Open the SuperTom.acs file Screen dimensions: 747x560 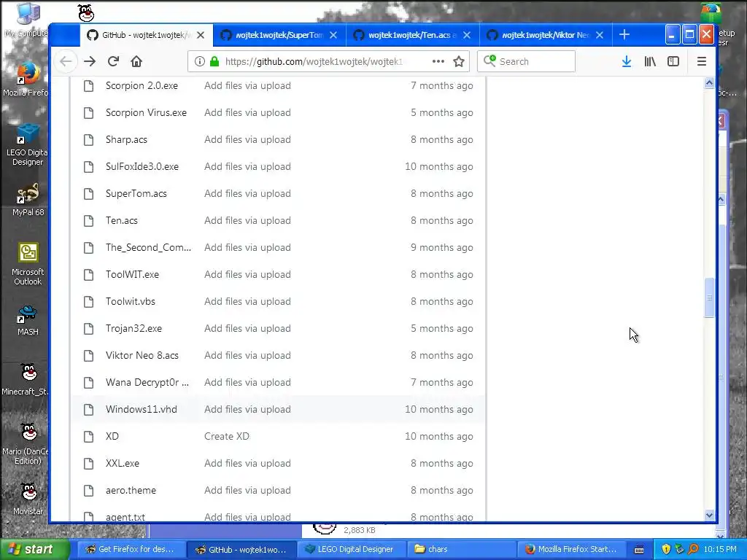coord(136,194)
